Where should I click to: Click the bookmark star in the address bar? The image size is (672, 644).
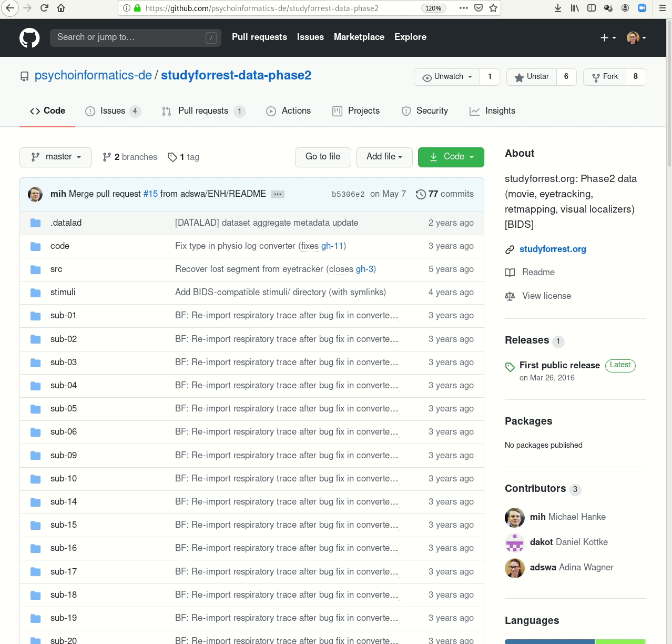[x=493, y=8]
